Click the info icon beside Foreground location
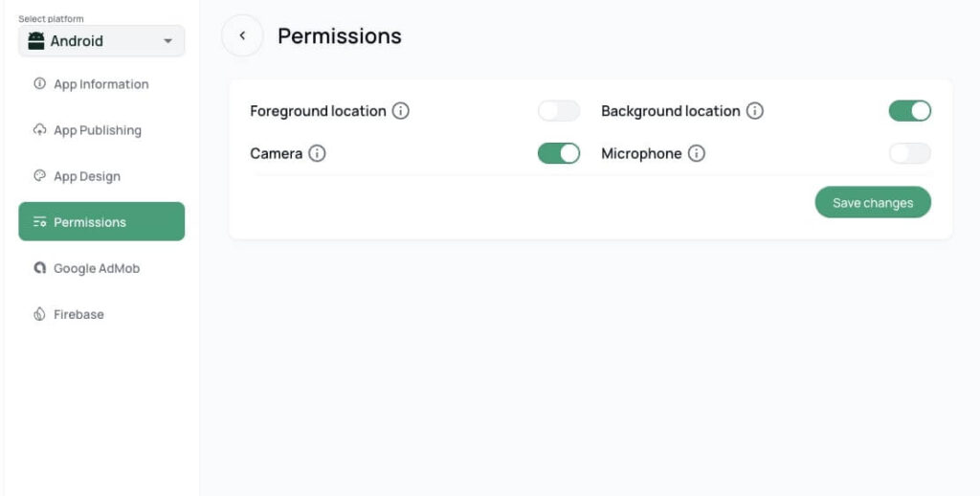The width and height of the screenshot is (980, 496). click(x=401, y=111)
